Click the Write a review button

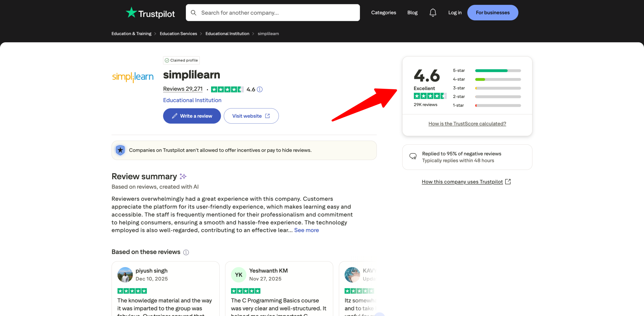tap(192, 116)
